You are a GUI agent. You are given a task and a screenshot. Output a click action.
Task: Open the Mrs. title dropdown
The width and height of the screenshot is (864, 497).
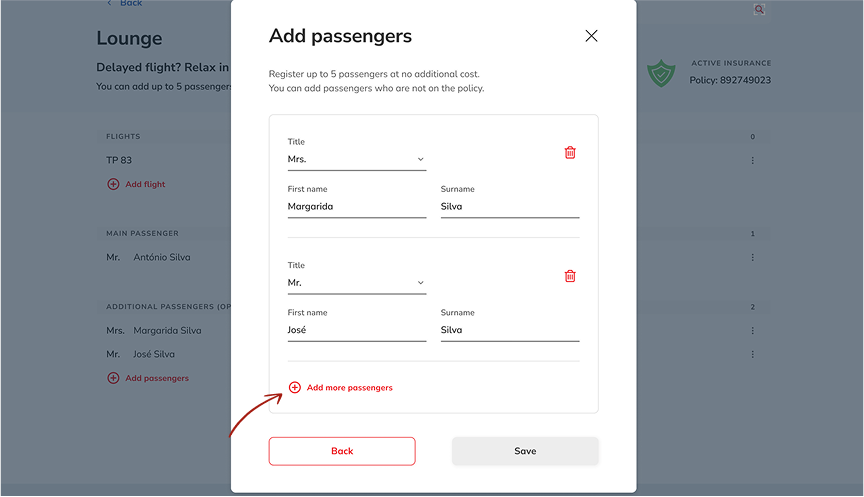click(356, 159)
